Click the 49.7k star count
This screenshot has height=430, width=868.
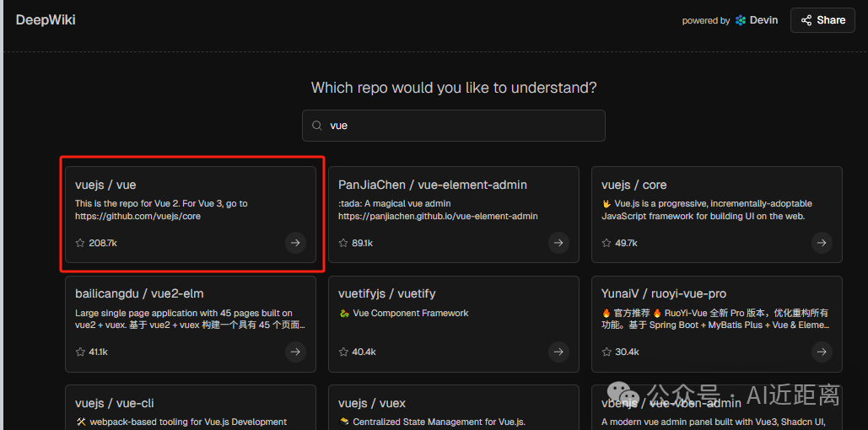point(626,242)
